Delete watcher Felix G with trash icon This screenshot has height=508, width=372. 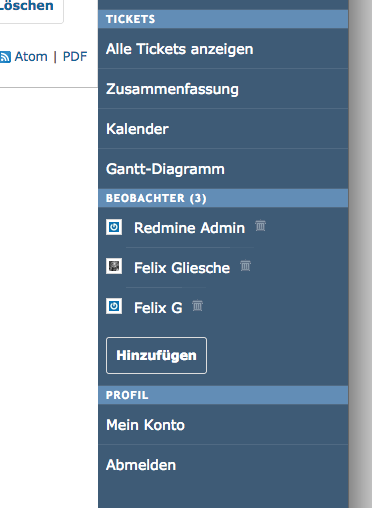tap(197, 305)
